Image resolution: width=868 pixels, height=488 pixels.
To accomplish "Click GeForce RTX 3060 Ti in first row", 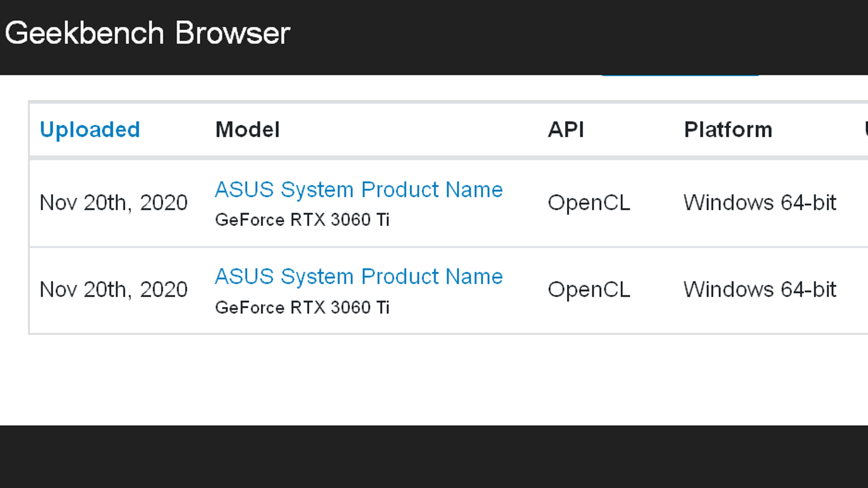I will click(302, 220).
